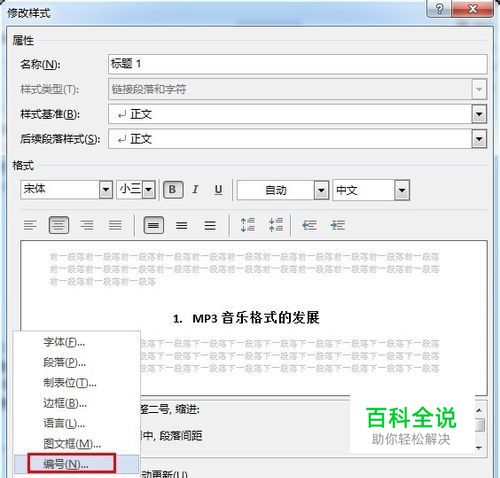The image size is (500, 478).
Task: Align paragraph text to the right
Action: coord(87,225)
